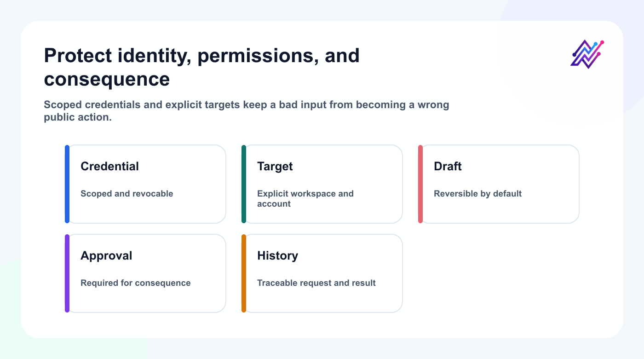
Task: Click the purple zigzag logo icon
Action: click(x=587, y=54)
